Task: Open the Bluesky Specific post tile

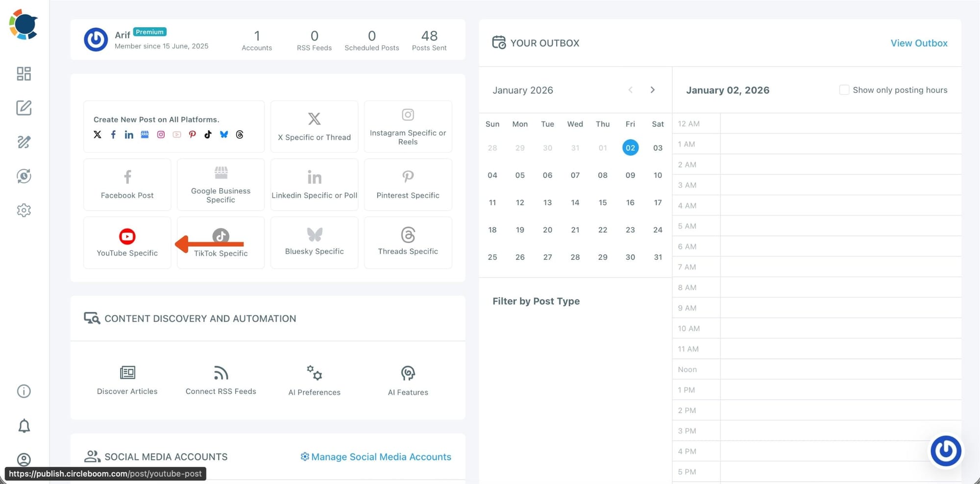Action: (314, 242)
